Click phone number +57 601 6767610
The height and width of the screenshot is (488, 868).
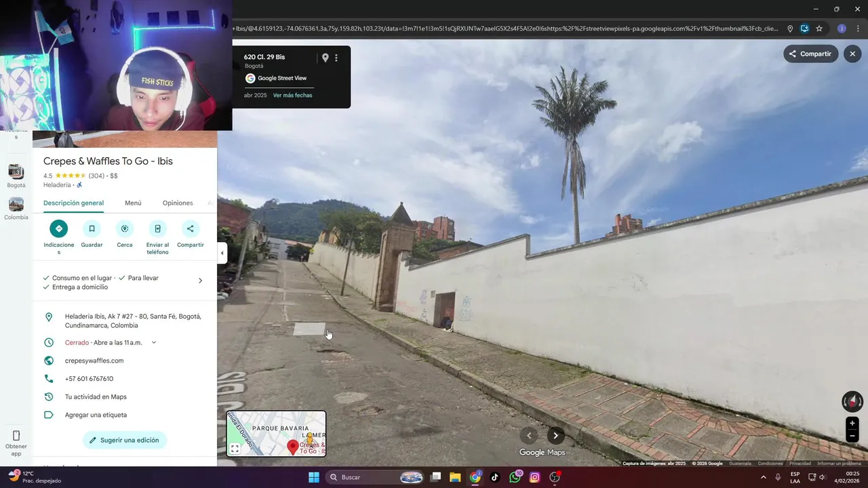[x=89, y=379]
